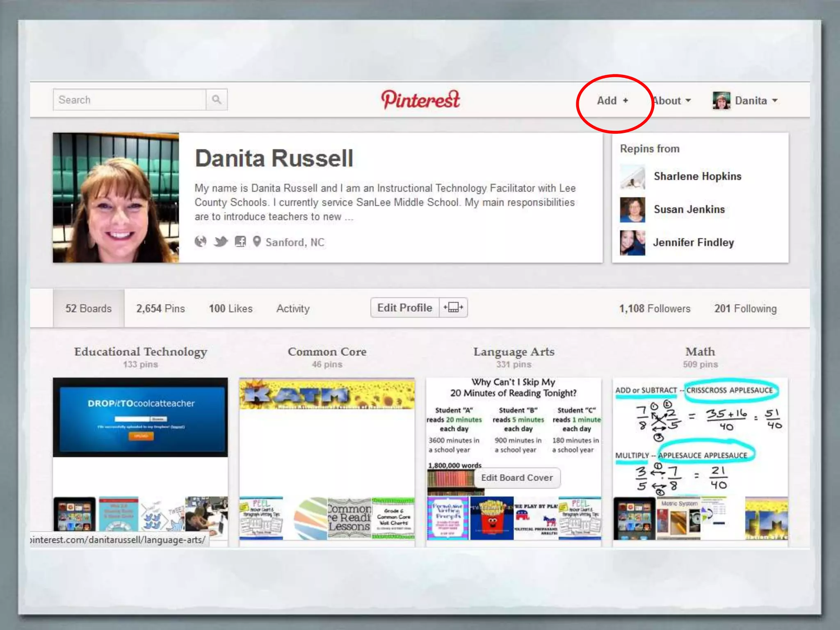The image size is (840, 630).
Task: Open the website globe icon
Action: pos(201,242)
